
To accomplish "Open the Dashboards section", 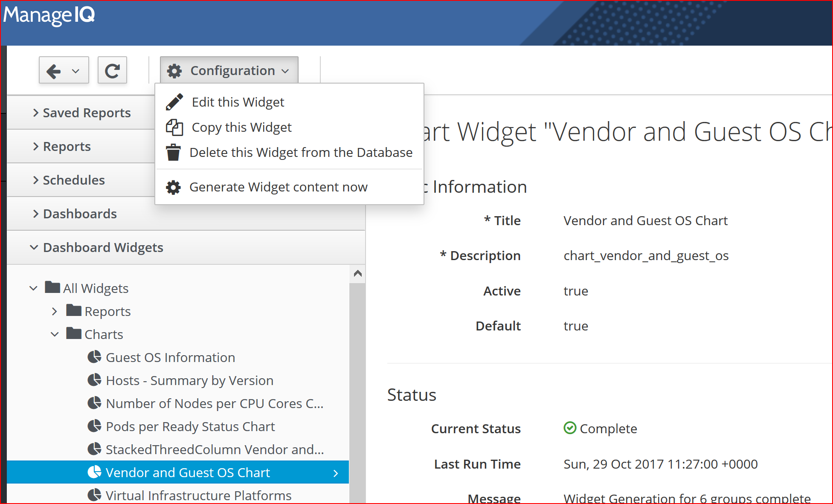I will click(x=79, y=213).
